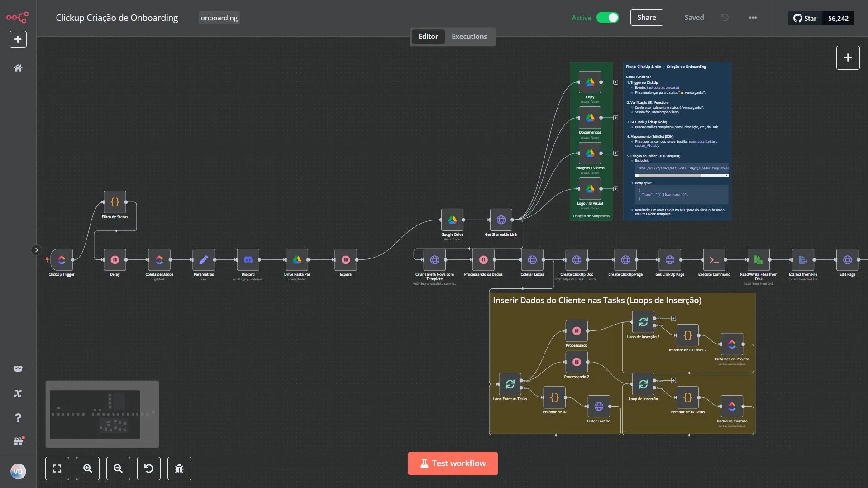The height and width of the screenshot is (488, 868).
Task: Run Test workflow
Action: [x=453, y=464]
